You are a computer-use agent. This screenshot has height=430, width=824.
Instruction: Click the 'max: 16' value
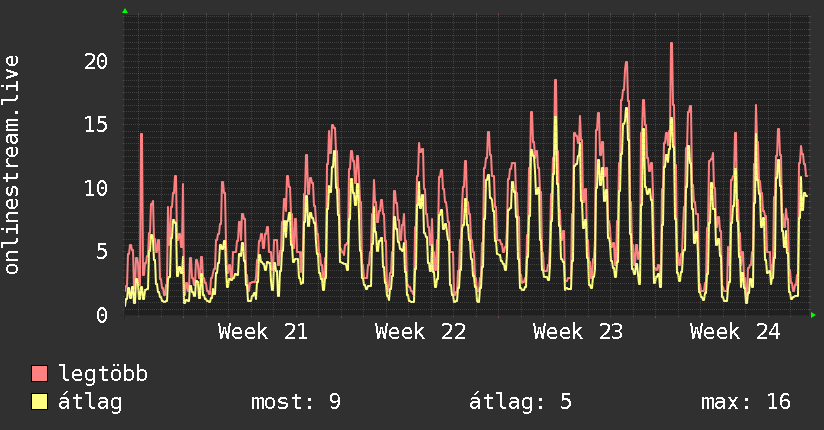click(746, 402)
